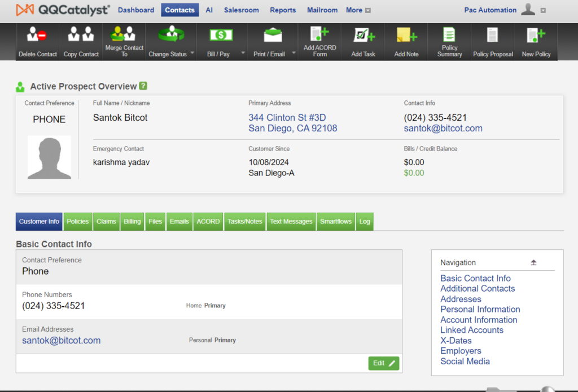This screenshot has width=578, height=392.
Task: Open the Policy Proposal icon
Action: pos(493,36)
